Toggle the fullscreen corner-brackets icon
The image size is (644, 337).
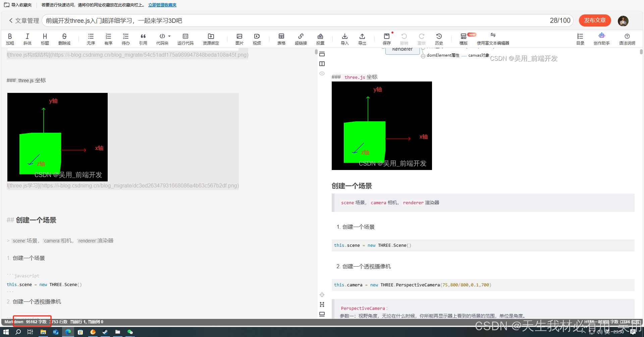pyautogui.click(x=322, y=304)
